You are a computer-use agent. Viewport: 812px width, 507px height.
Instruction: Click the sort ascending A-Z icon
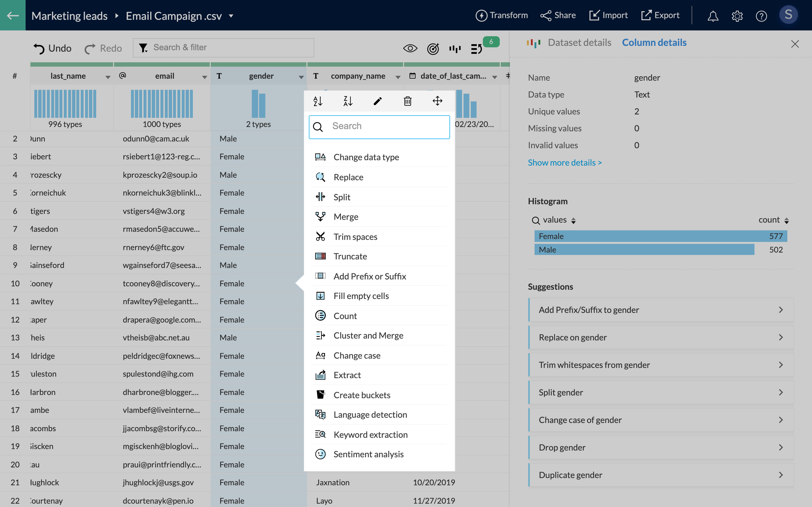click(318, 101)
